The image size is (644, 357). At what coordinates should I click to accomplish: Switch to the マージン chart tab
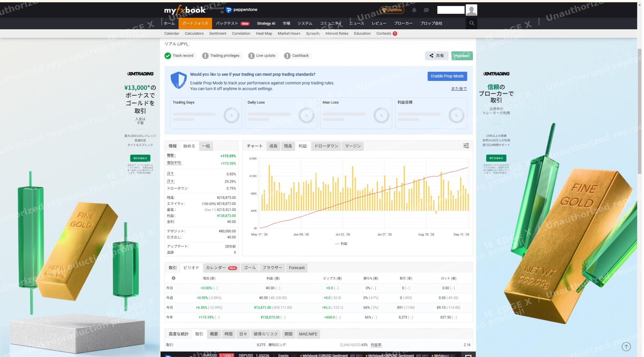(353, 146)
